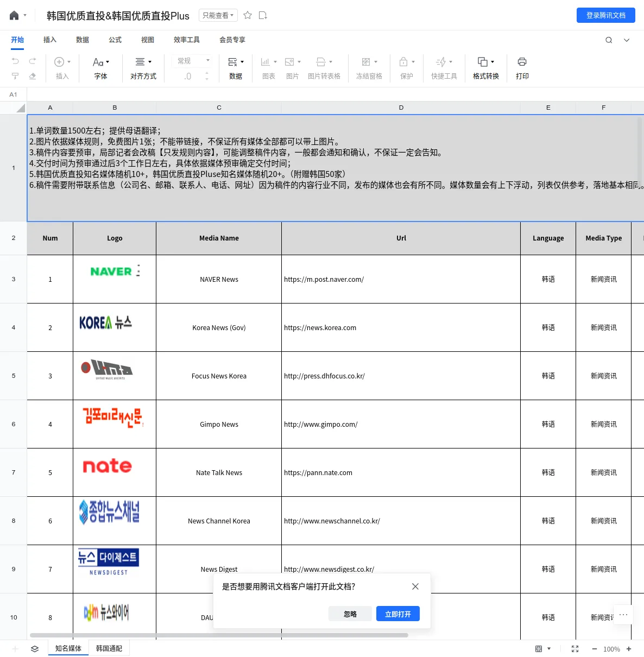This screenshot has height=657, width=644.
Task: Click the Gimpo News cell
Action: [219, 424]
